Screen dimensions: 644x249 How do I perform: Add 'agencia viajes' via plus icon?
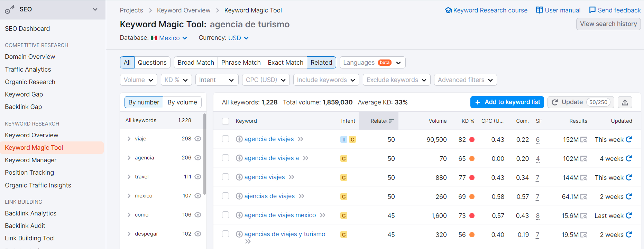click(x=239, y=177)
